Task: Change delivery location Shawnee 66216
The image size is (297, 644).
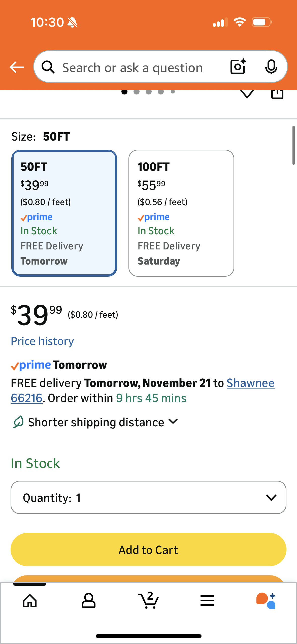Action: 250,383
